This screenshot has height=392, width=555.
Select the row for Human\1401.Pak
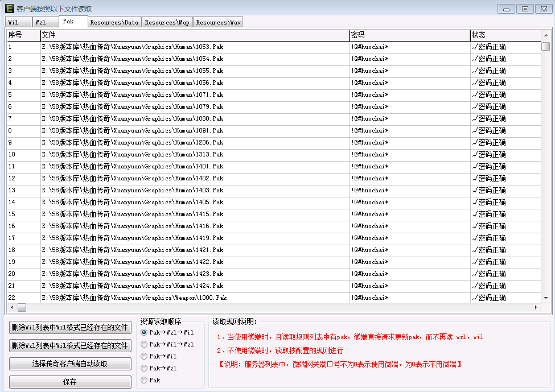(x=274, y=167)
